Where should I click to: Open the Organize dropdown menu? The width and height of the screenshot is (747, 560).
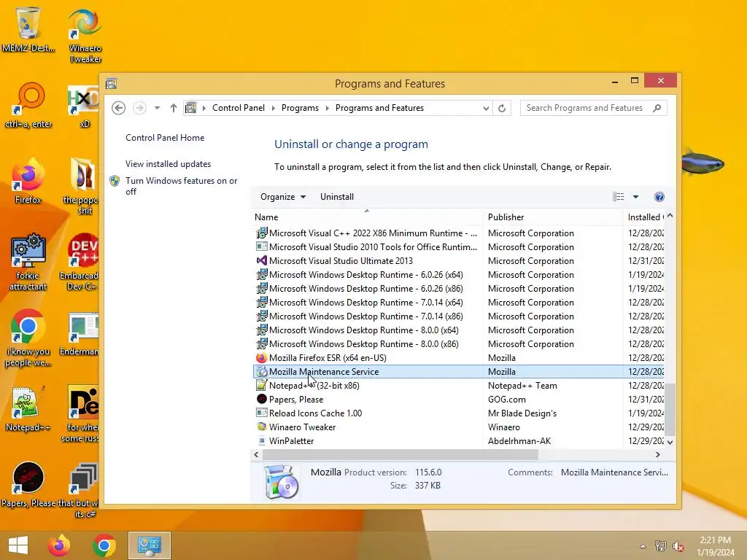(x=283, y=197)
